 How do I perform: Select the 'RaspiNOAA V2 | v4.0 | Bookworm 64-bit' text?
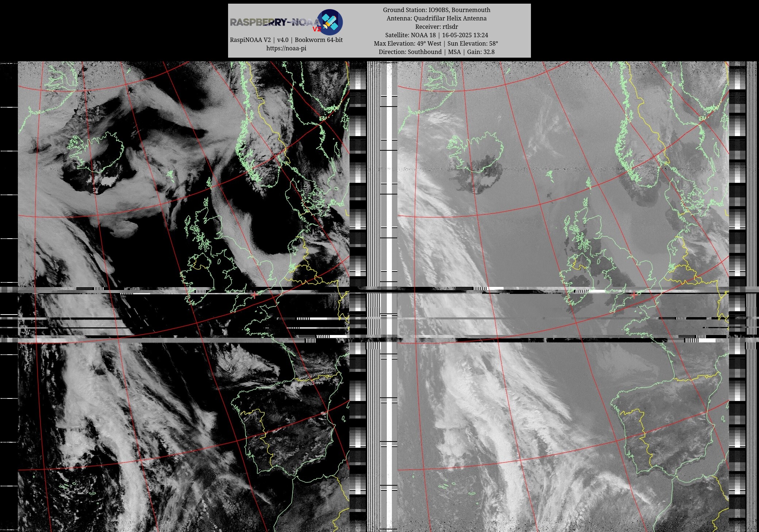(x=286, y=40)
